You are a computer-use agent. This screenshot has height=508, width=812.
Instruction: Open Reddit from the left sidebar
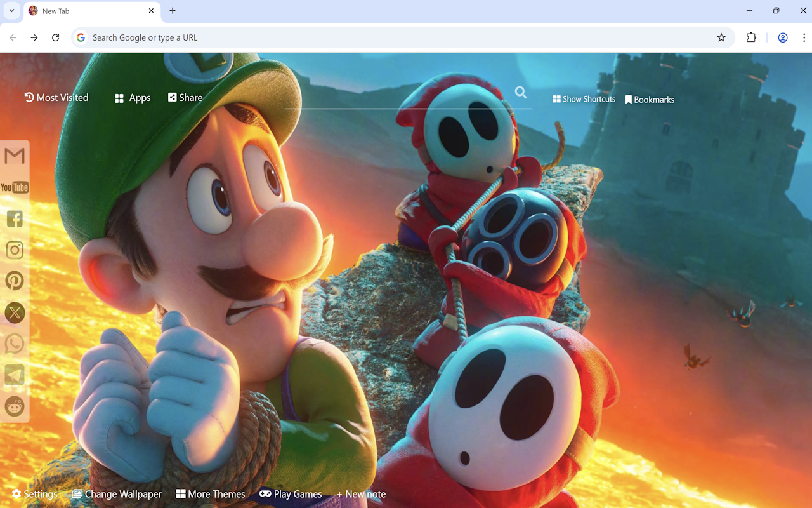14,406
